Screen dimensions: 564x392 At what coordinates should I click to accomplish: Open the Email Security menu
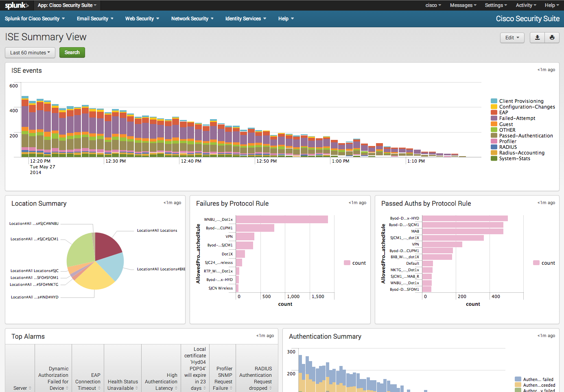95,19
